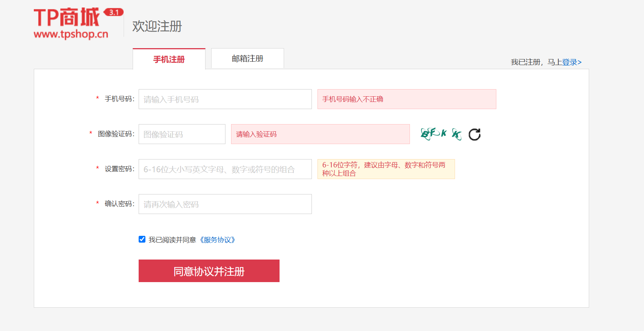Image resolution: width=644 pixels, height=331 pixels.
Task: Click the captcha refresh icon
Action: pyautogui.click(x=475, y=134)
